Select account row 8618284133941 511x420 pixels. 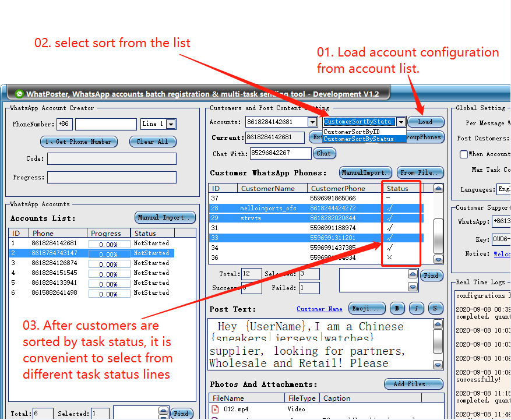point(91,283)
